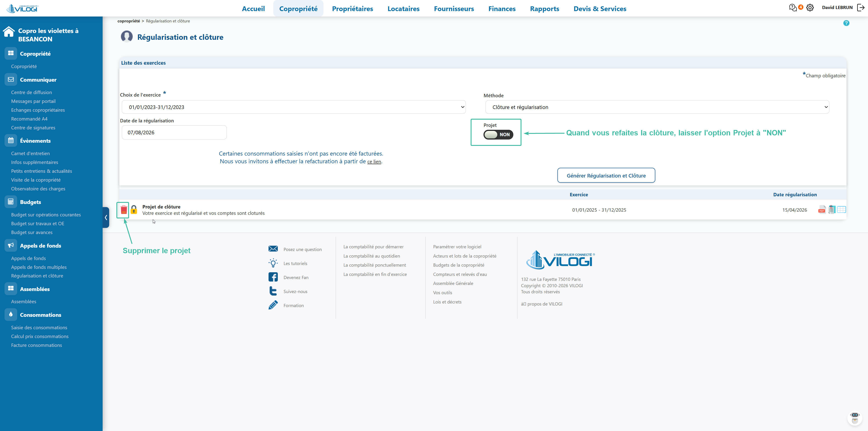
Task: Open the settings gear in the header
Action: coord(810,7)
